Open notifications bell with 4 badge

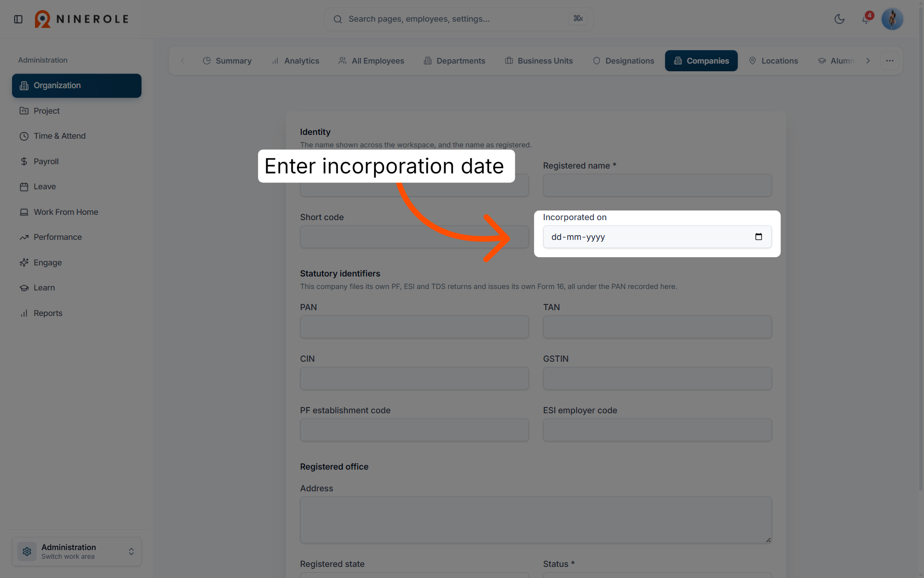(x=866, y=19)
